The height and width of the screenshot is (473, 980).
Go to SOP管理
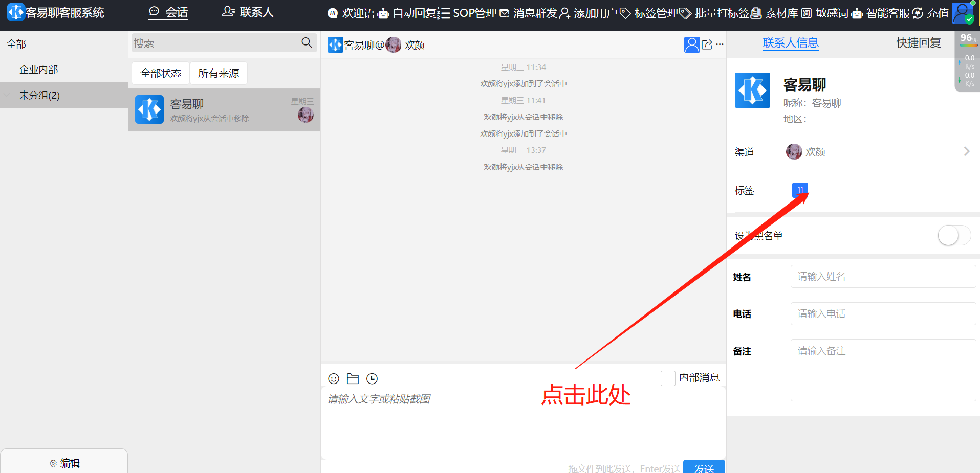click(x=468, y=13)
